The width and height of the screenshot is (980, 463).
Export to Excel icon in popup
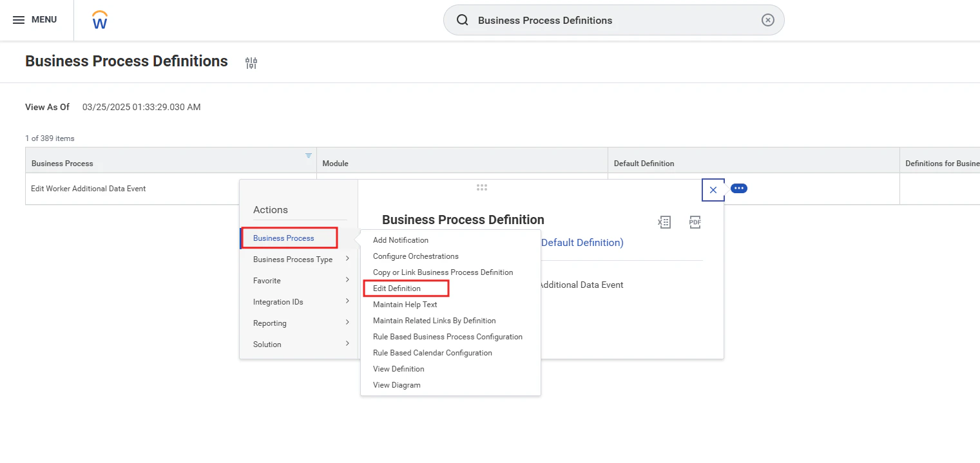(664, 222)
